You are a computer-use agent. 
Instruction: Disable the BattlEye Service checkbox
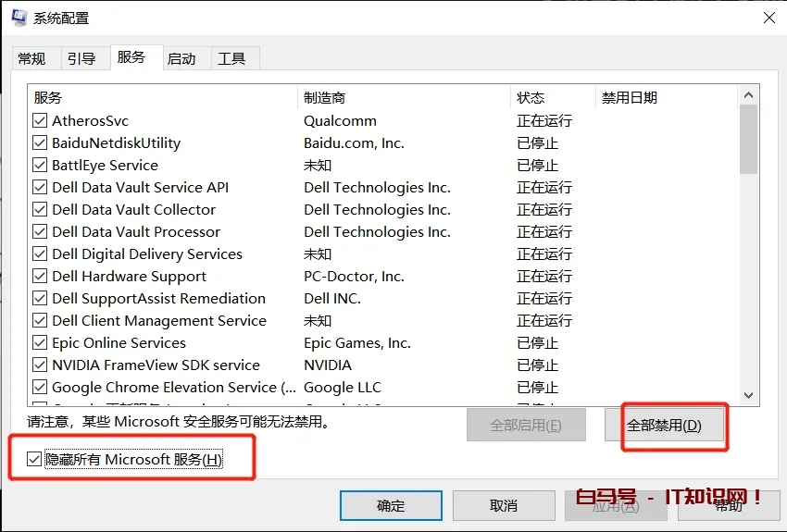click(40, 166)
